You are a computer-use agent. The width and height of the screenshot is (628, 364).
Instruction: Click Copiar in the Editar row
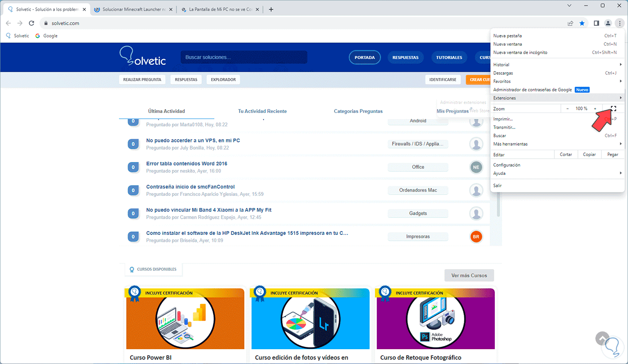[x=589, y=154]
